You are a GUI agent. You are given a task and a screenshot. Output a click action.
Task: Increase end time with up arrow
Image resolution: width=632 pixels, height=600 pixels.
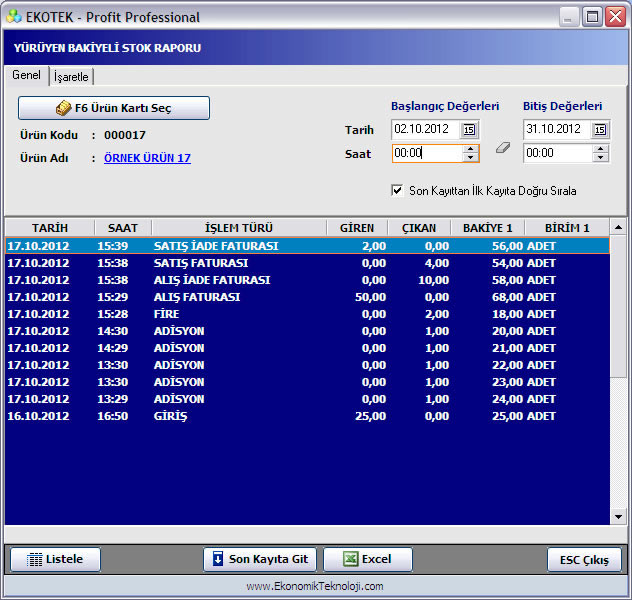(x=601, y=149)
